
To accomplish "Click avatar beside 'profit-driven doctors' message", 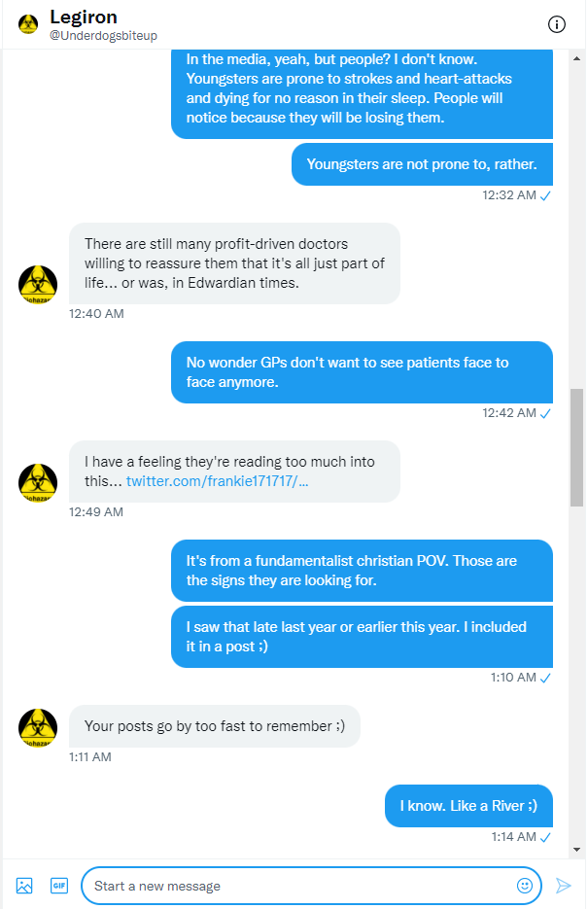I will click(38, 284).
